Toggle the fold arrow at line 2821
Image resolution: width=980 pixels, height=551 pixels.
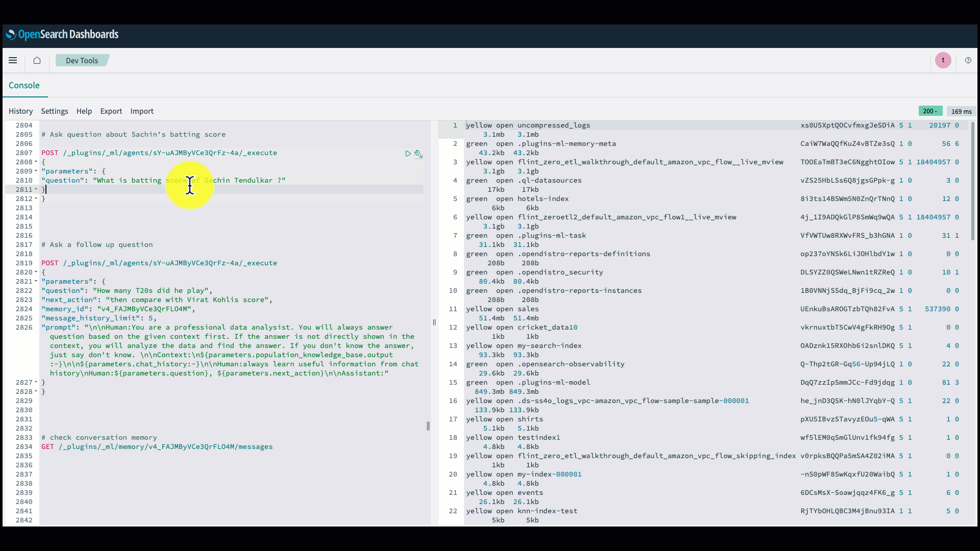pos(36,282)
